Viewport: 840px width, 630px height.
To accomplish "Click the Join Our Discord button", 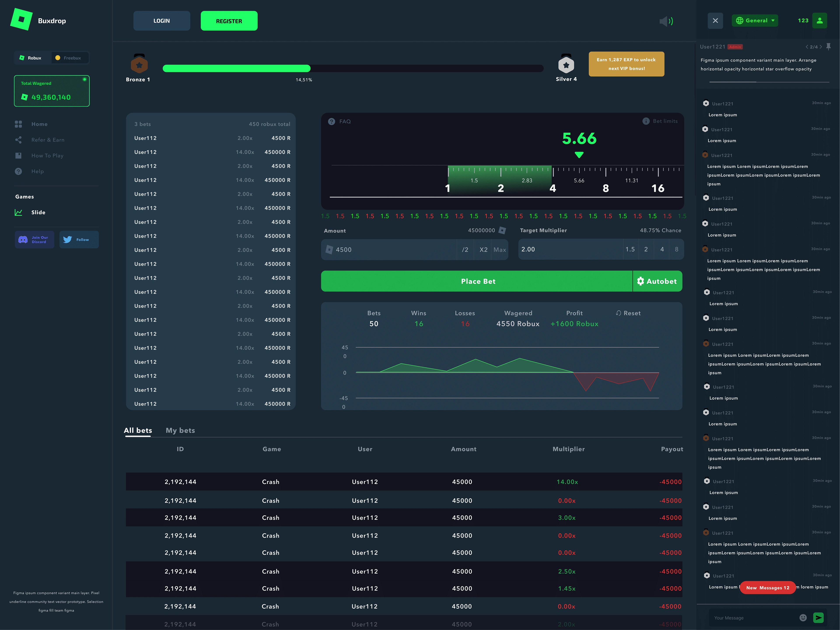I will tap(35, 240).
